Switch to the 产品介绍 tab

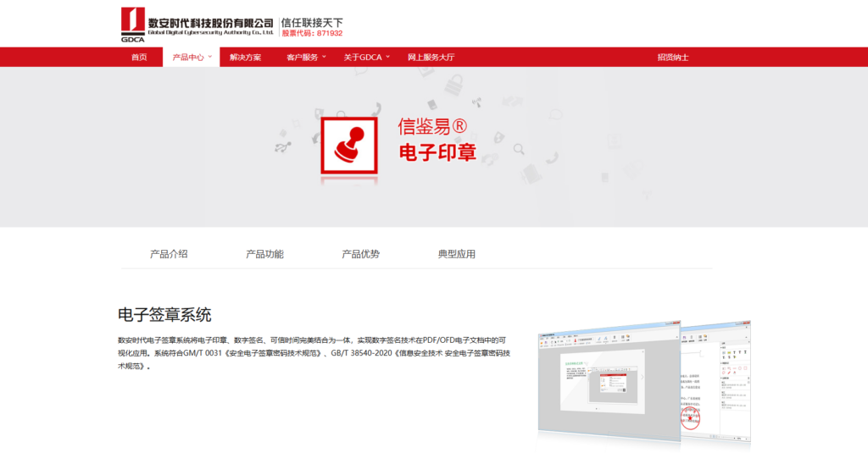(x=169, y=254)
